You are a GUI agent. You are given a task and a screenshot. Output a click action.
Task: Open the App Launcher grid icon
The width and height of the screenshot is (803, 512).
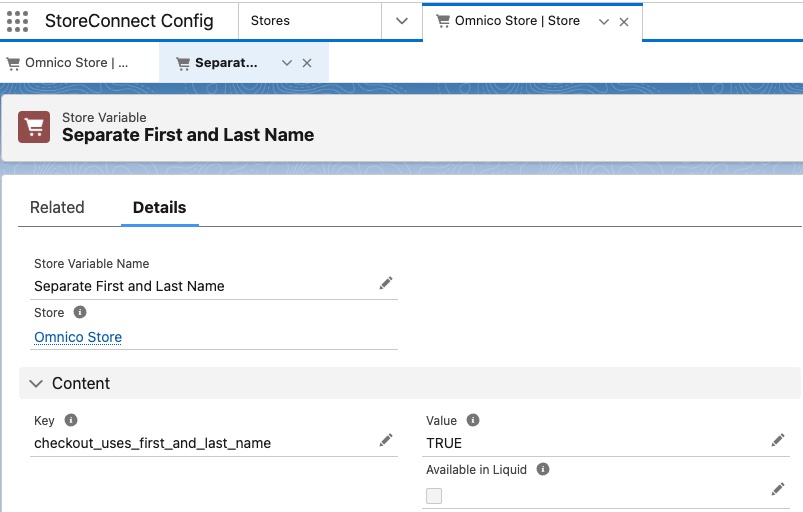click(18, 21)
